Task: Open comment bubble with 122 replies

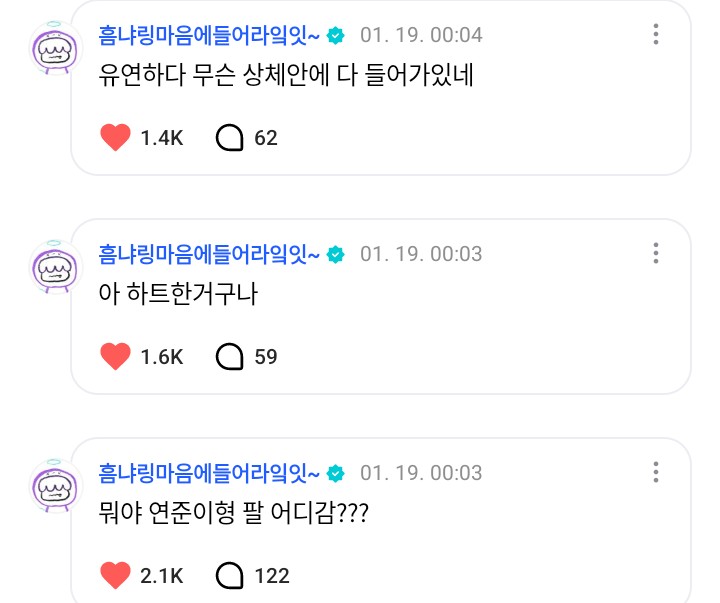Action: coord(229,575)
